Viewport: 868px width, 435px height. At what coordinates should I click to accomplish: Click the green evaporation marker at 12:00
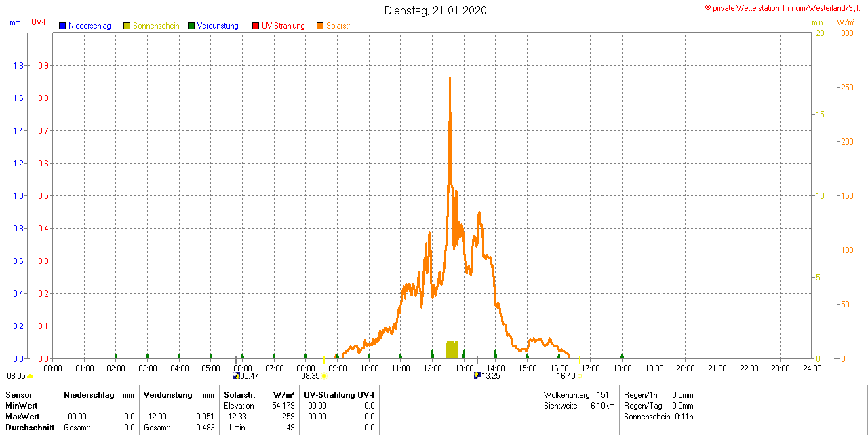click(433, 354)
